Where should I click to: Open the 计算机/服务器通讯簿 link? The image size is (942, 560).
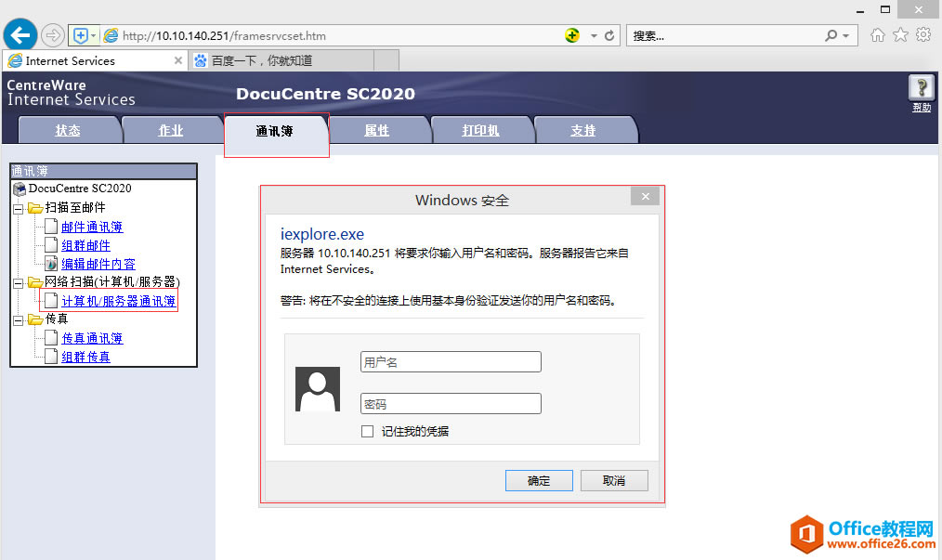click(x=118, y=301)
